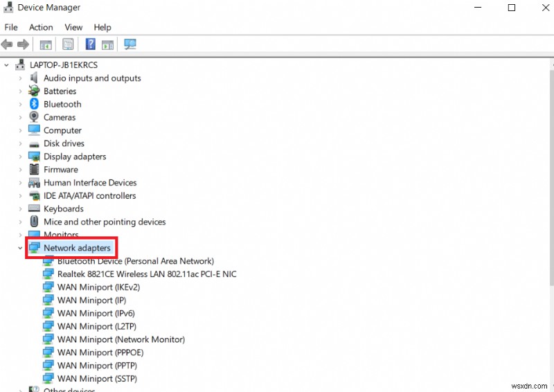Screen dimensions: 554x392
Task: Select Realtek 8821CE Wireless LAN 802.11ac PCI-E NIC
Action: click(x=147, y=274)
